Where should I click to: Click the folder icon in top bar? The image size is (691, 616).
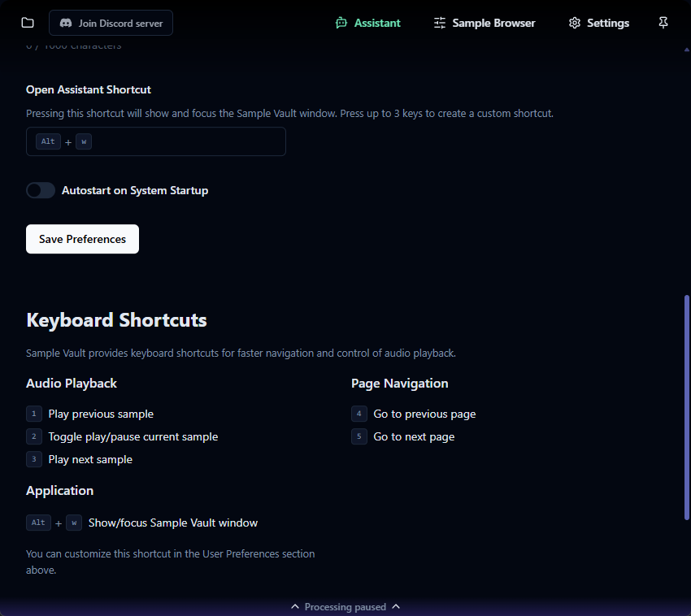[x=28, y=23]
